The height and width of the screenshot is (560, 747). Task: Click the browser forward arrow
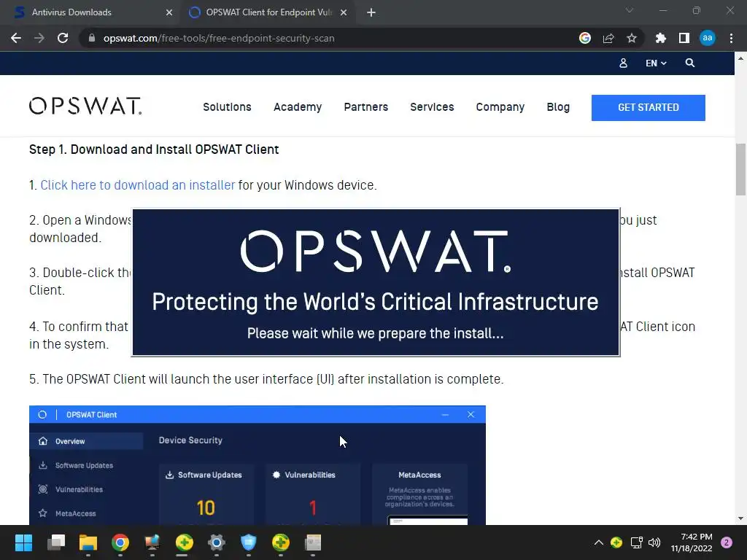(39, 38)
